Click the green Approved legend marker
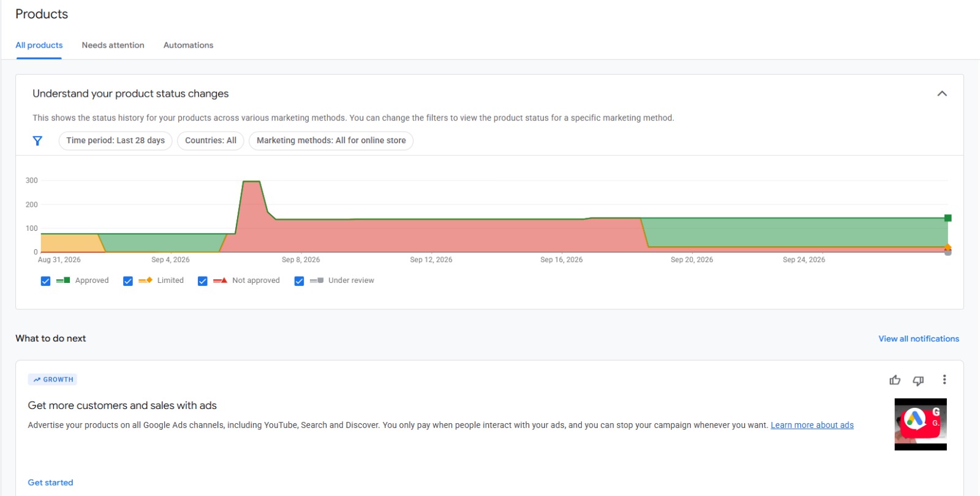 click(63, 280)
